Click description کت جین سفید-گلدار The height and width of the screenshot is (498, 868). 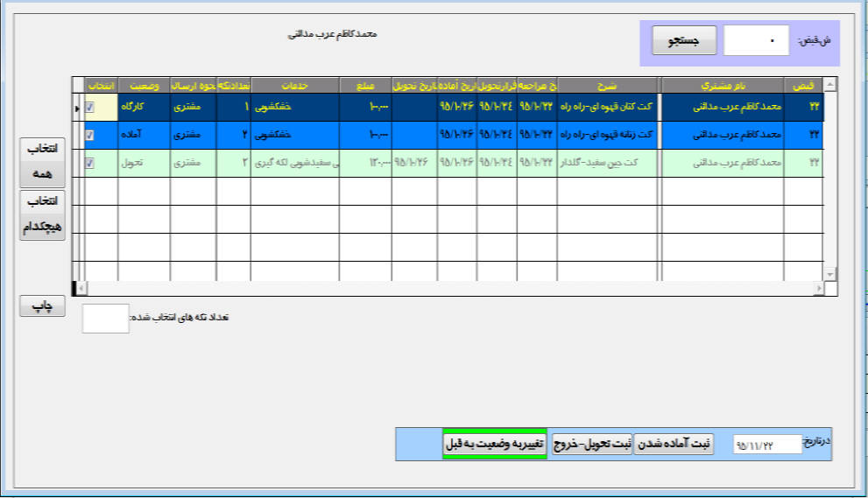pyautogui.click(x=607, y=164)
